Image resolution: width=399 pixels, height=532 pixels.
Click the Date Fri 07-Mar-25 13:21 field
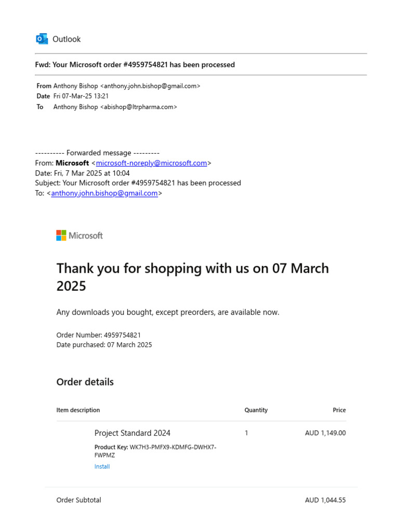coord(73,96)
